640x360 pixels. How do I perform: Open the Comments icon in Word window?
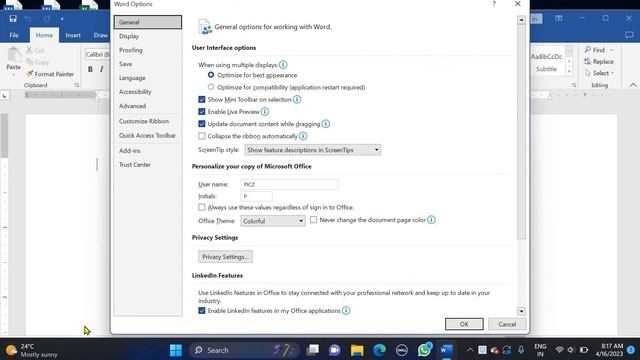(x=629, y=35)
